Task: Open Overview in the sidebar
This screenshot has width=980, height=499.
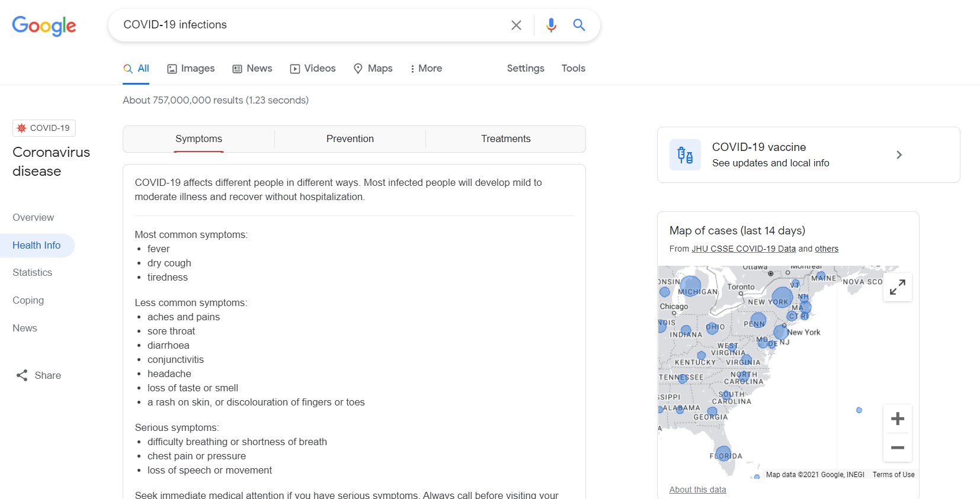Action: tap(33, 218)
